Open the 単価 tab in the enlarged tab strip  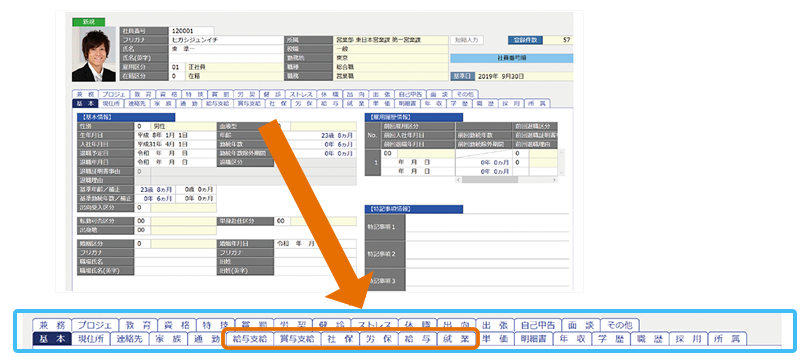(x=494, y=339)
